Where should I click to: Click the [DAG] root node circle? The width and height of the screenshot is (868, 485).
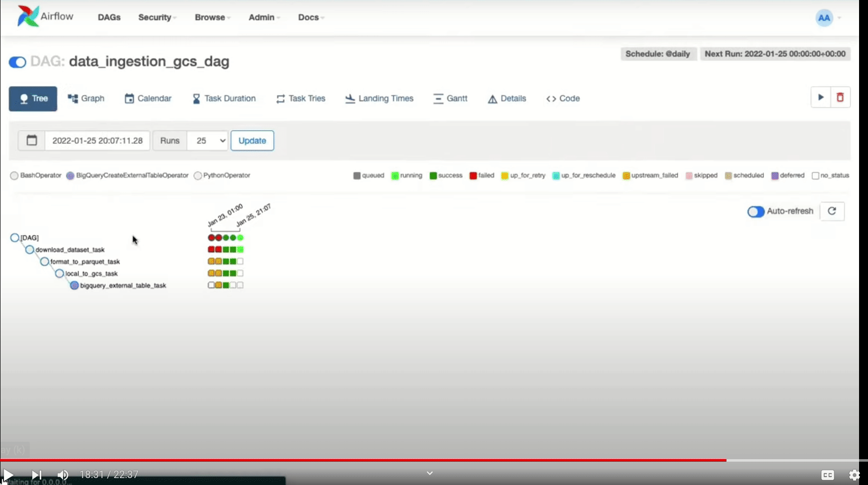click(x=15, y=238)
